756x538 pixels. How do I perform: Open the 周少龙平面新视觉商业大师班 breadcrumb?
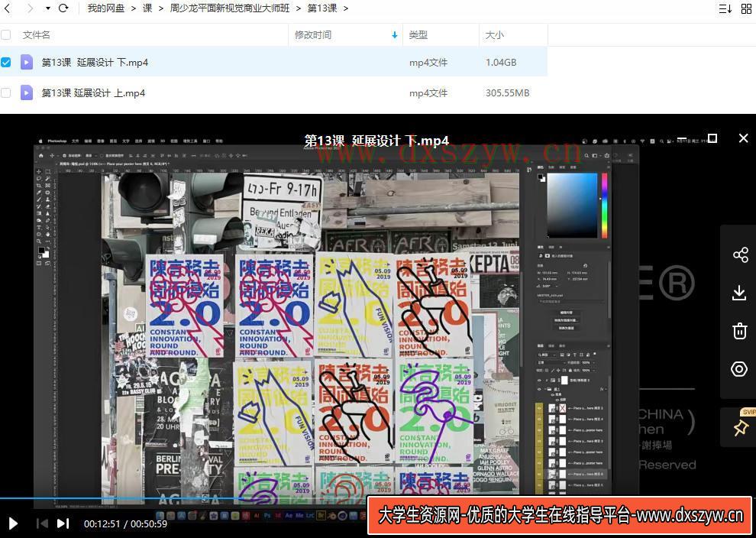point(230,8)
